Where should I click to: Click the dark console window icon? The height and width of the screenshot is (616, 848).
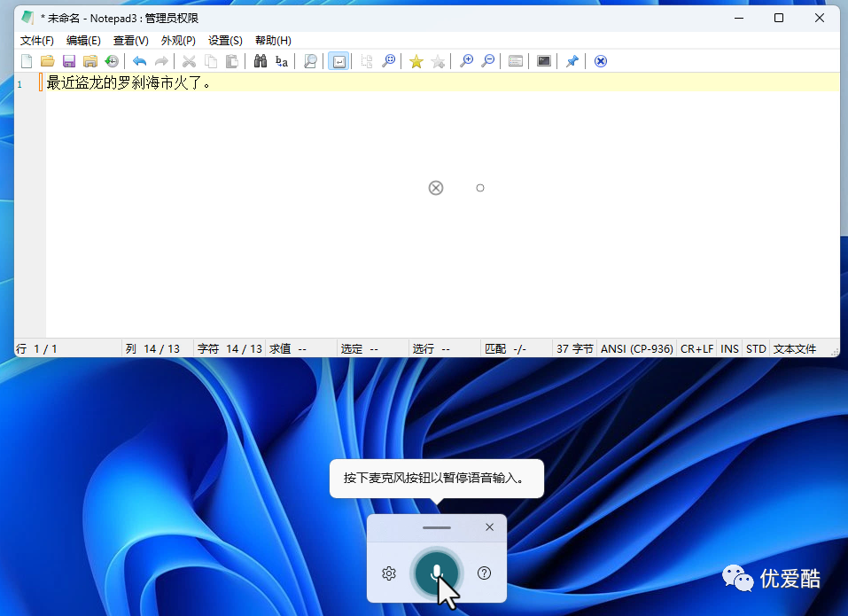pyautogui.click(x=543, y=61)
